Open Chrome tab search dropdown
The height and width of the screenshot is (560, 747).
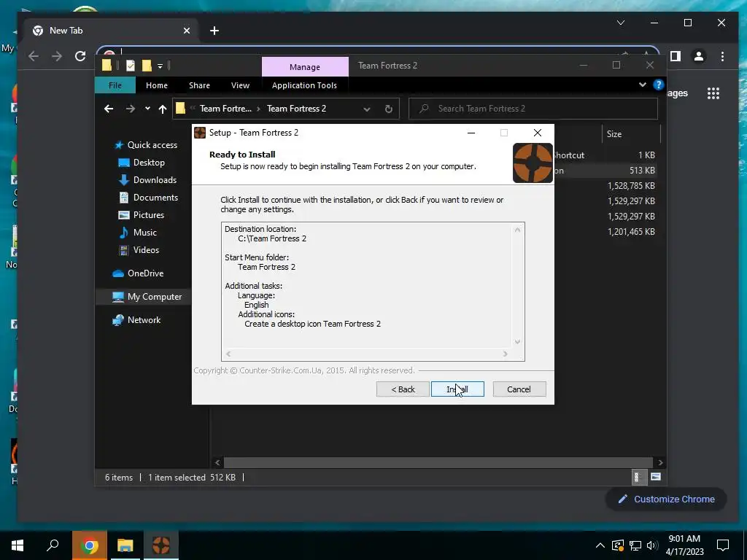pos(621,23)
